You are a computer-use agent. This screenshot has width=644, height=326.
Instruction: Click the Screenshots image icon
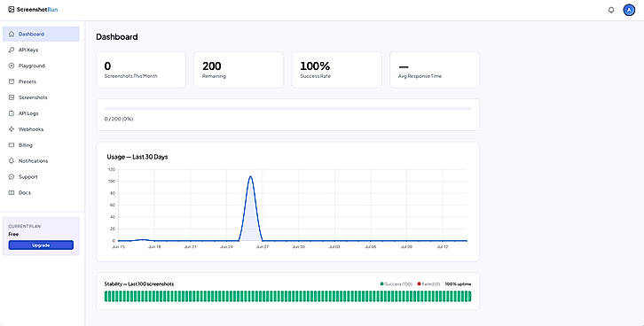(x=12, y=97)
